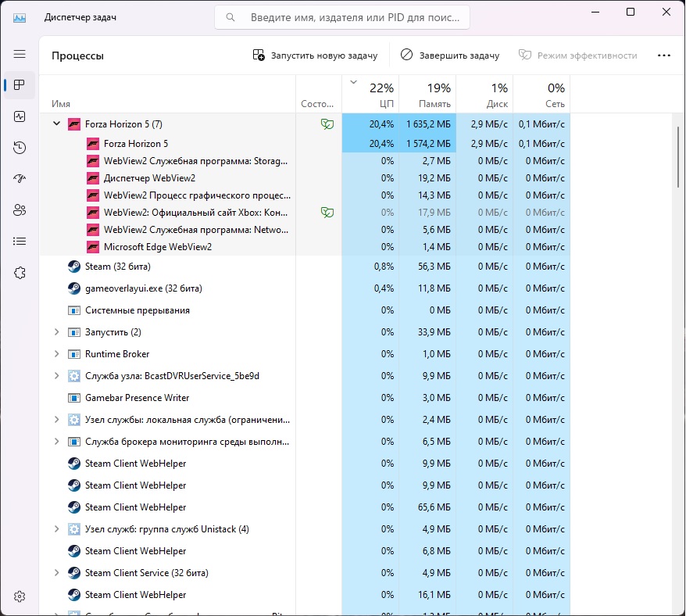
Task: Open the Details page in sidebar
Action: click(20, 242)
